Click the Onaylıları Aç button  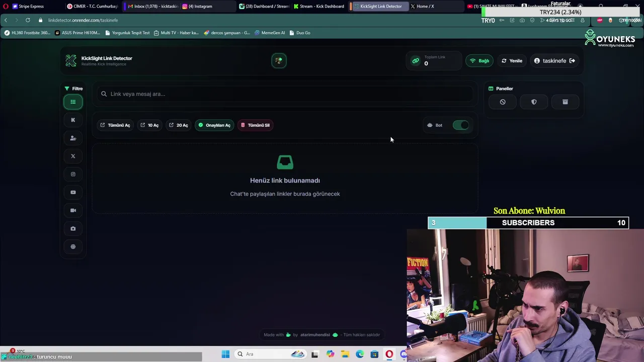[214, 125]
